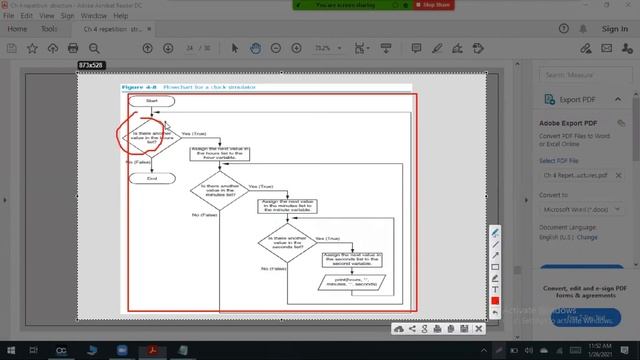Open the File menu

click(x=9, y=16)
